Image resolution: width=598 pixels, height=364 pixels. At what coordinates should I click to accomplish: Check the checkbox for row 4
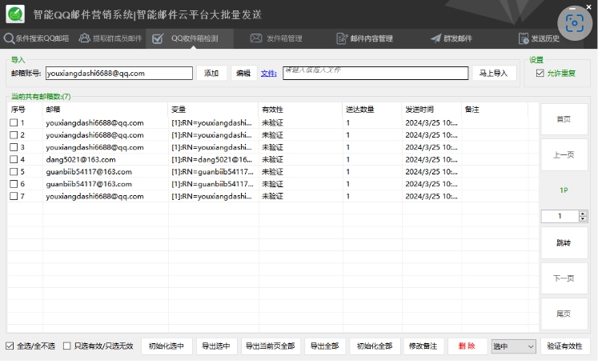[14, 159]
